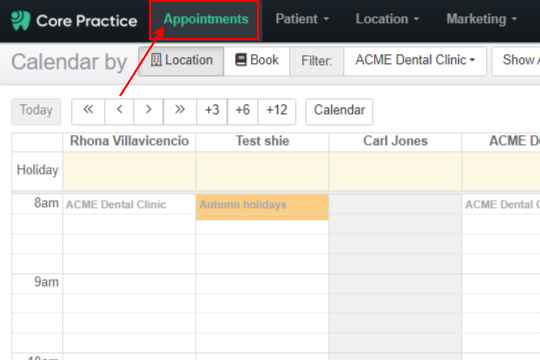Viewport: 540px width, 360px height.
Task: Skip ahead with +3 button
Action: tap(212, 111)
